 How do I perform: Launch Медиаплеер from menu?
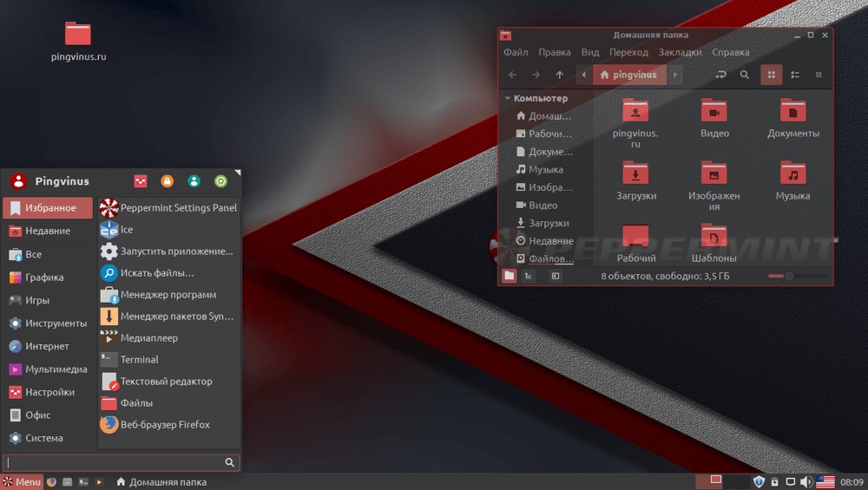[169, 338]
